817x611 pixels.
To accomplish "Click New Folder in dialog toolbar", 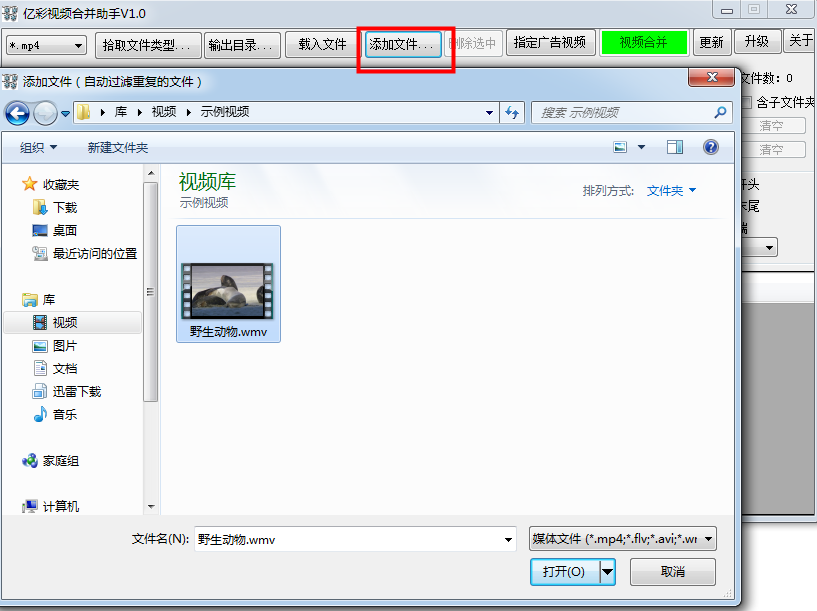I will click(x=117, y=147).
